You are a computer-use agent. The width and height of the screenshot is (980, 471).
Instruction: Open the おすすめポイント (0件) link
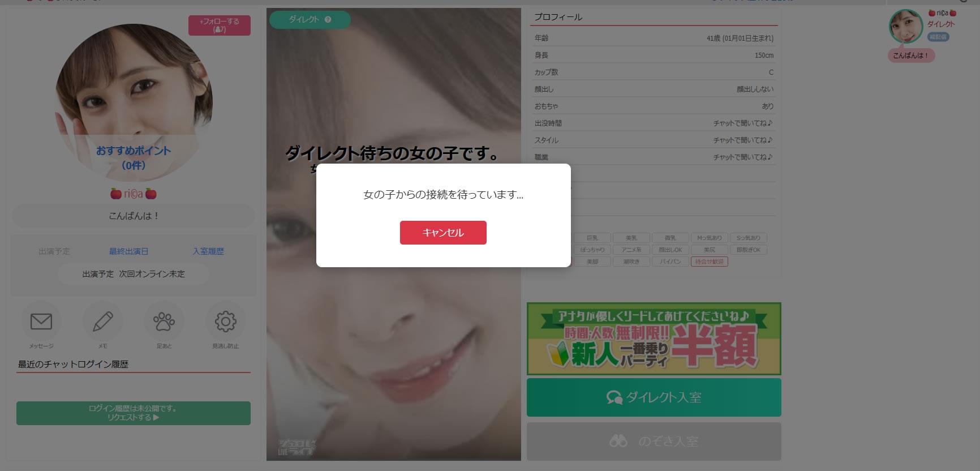(134, 158)
